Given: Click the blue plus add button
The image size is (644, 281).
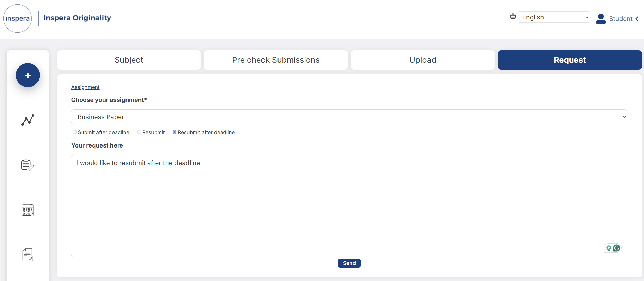Looking at the screenshot, I should point(28,75).
